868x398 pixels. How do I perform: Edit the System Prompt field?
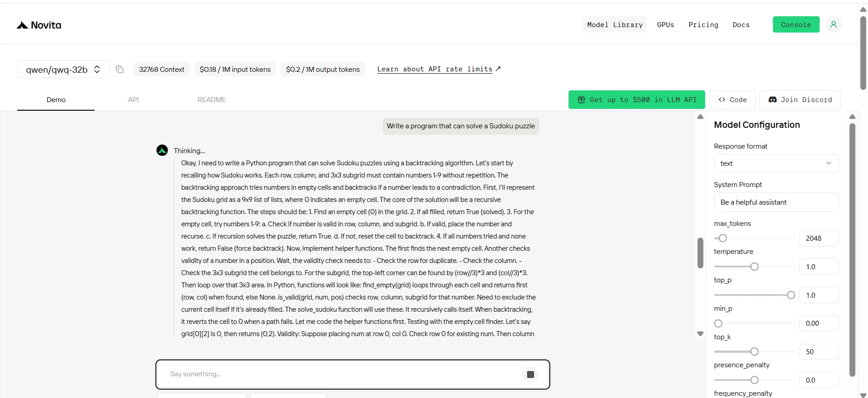[776, 202]
